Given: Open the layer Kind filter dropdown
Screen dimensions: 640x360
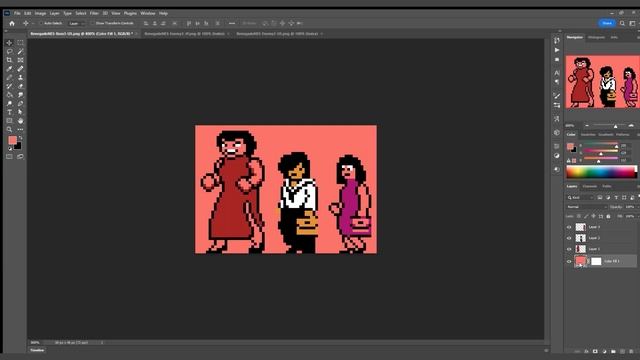Looking at the screenshot, I should tap(580, 198).
